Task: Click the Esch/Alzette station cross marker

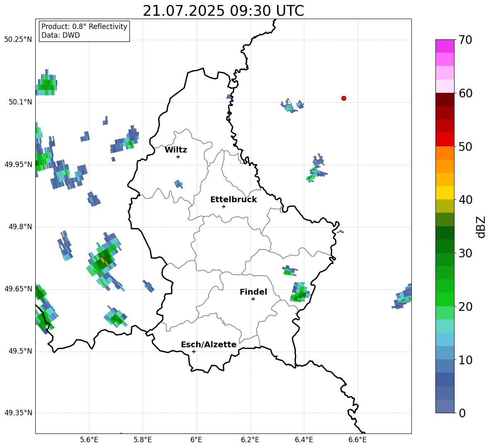Action: pyautogui.click(x=194, y=351)
